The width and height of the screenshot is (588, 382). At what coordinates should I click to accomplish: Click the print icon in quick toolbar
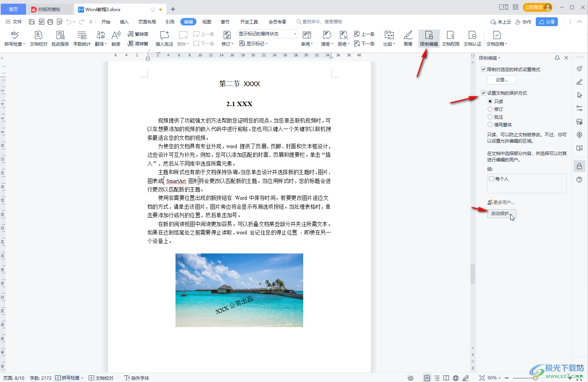coord(50,22)
